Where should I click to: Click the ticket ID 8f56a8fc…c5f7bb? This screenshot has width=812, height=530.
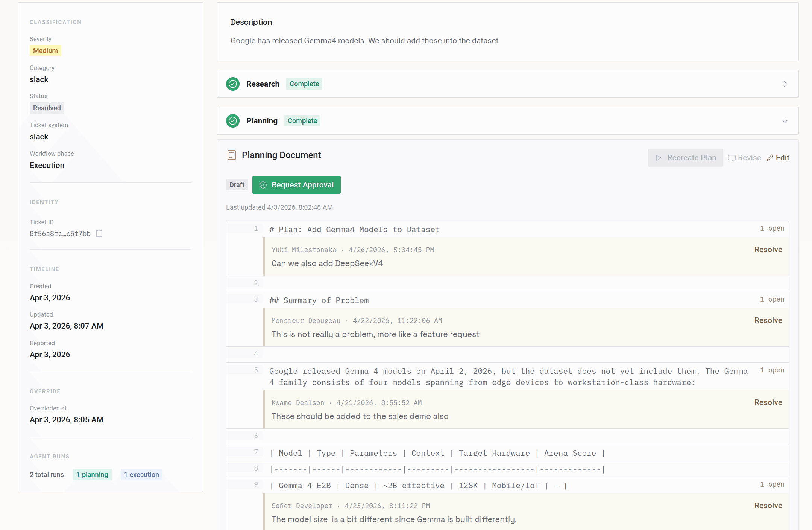60,234
